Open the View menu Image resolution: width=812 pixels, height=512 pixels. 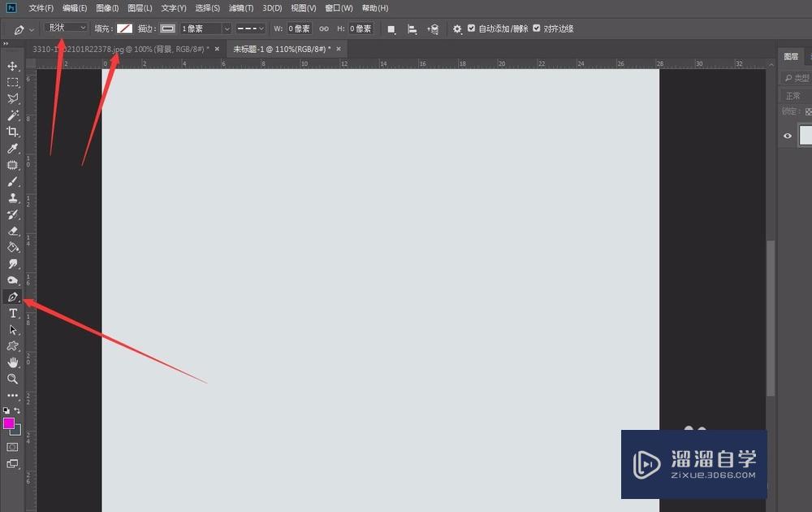pos(303,8)
